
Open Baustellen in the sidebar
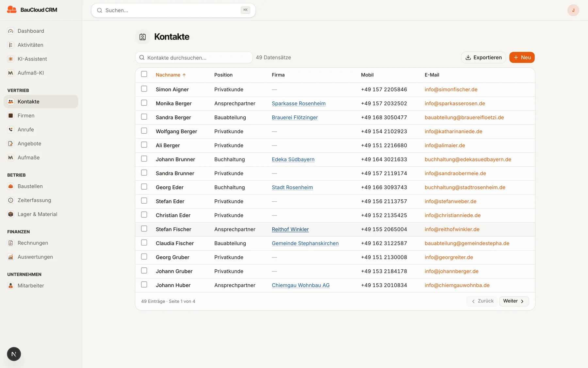point(41,186)
